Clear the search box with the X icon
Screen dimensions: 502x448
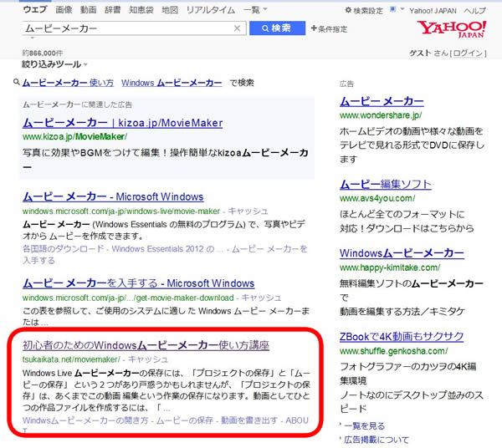[238, 28]
